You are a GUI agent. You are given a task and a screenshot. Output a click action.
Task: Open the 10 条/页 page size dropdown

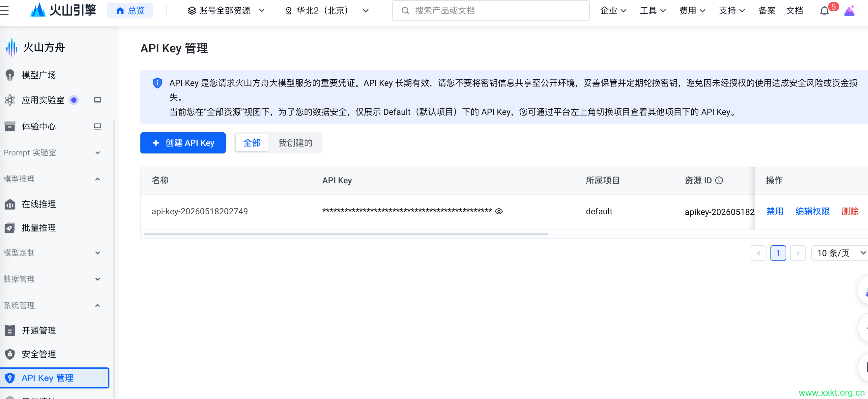(840, 253)
